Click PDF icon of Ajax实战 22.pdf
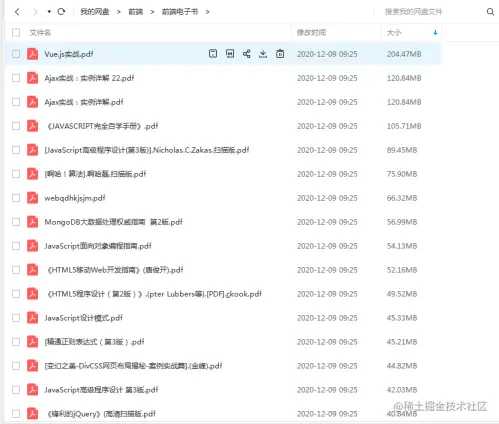This screenshot has height=424, width=499. point(32,78)
